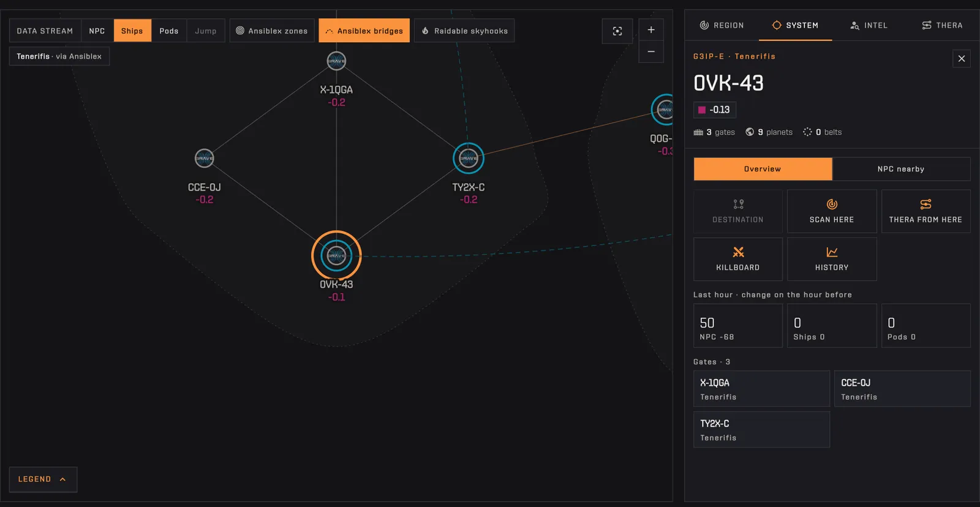Switch to the System tab
Viewport: 980px width, 507px height.
795,25
